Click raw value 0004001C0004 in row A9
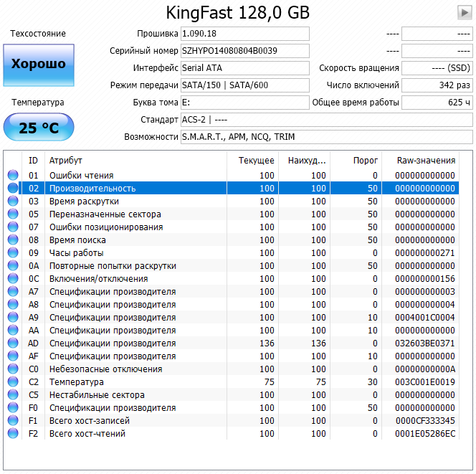The height and width of the screenshot is (474, 476). pos(424,318)
